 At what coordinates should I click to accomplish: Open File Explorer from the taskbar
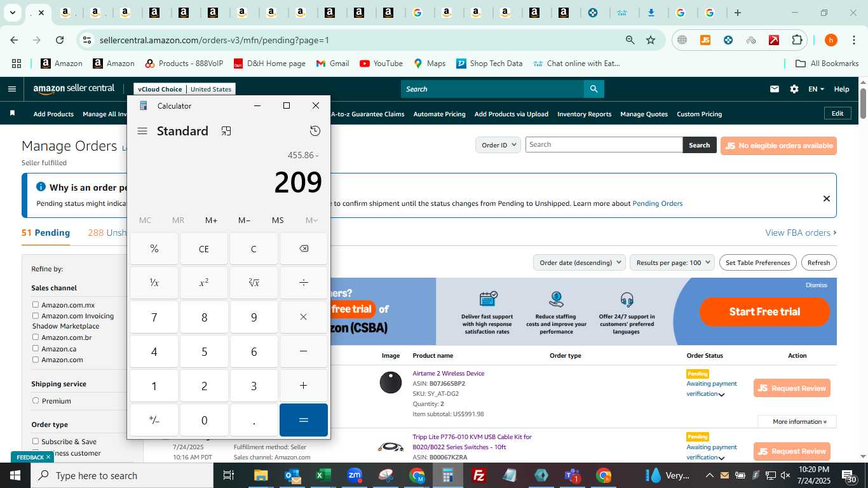click(x=261, y=475)
